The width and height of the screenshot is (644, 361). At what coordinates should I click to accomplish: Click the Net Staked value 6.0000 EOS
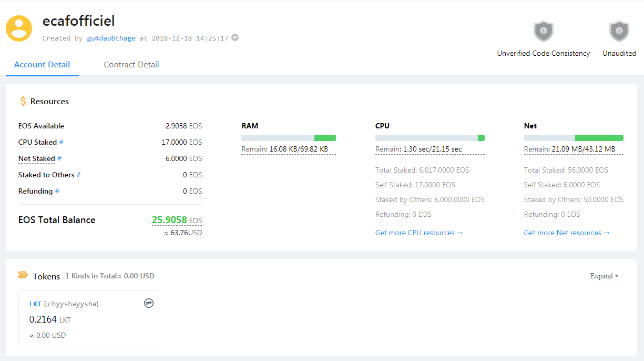click(x=183, y=158)
